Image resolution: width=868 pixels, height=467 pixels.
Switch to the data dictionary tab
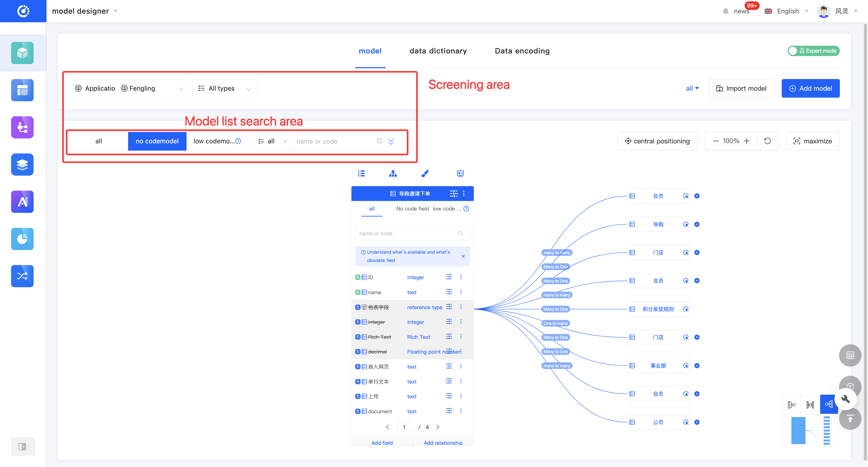[x=438, y=51]
